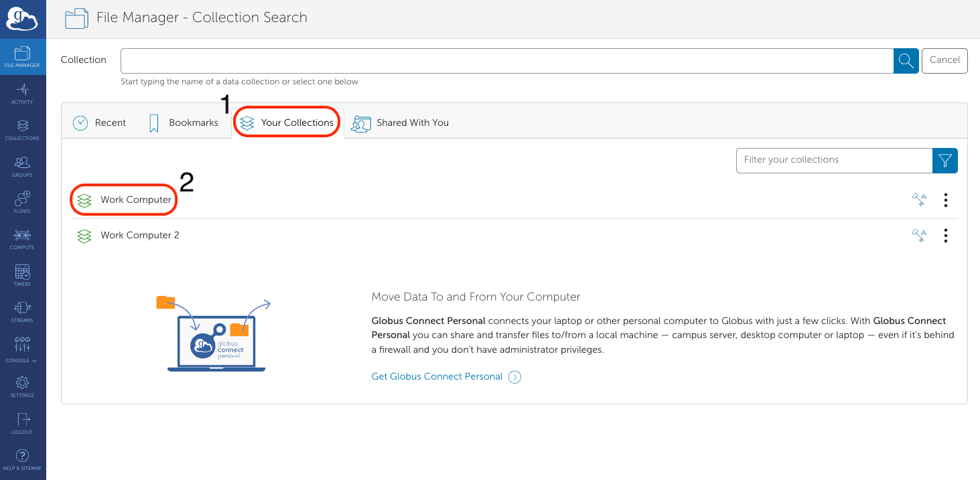The height and width of the screenshot is (480, 980).
Task: Open Activity in the sidebar
Action: [x=22, y=93]
